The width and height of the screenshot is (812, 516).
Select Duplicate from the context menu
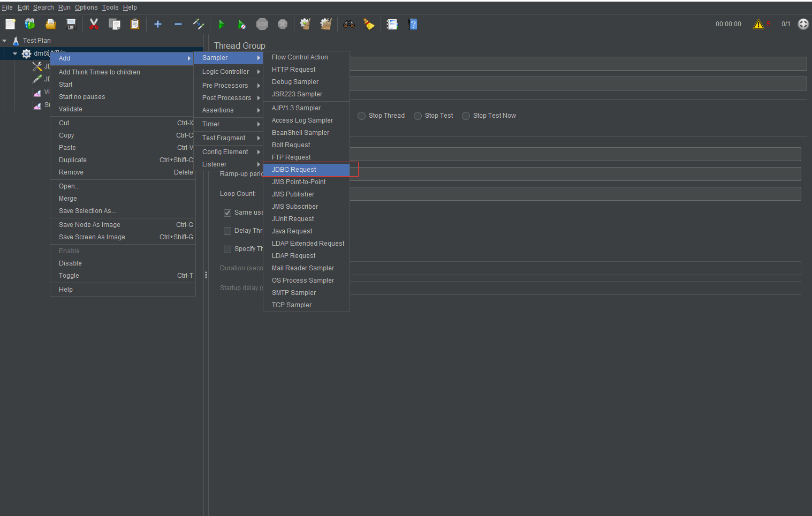(123, 160)
